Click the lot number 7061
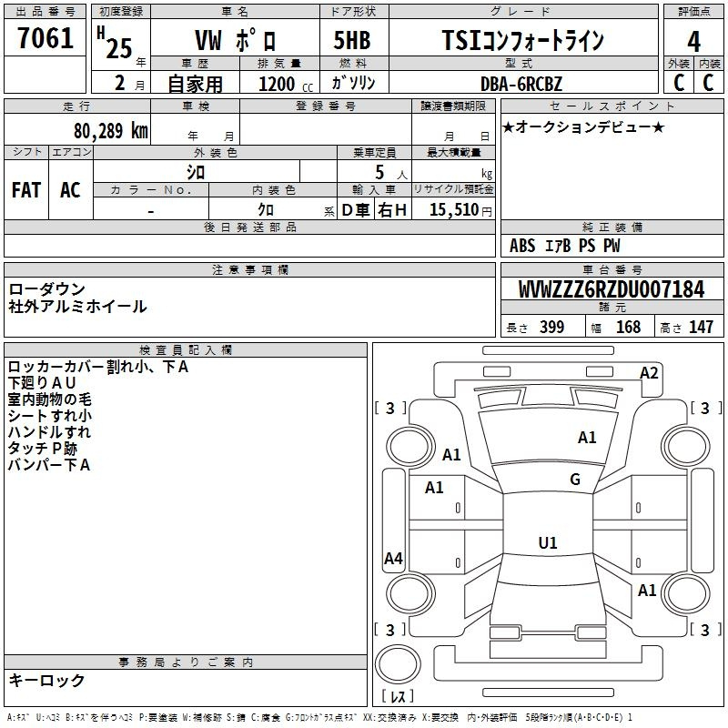 [45, 38]
